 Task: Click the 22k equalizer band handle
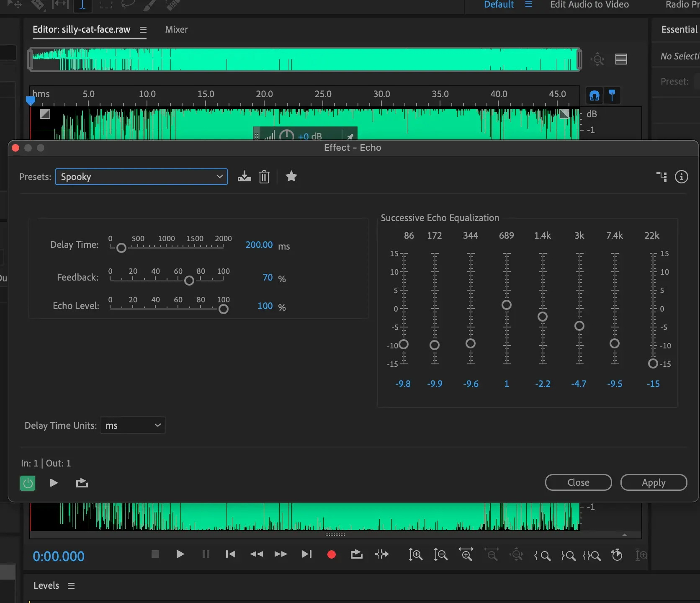[x=653, y=363]
